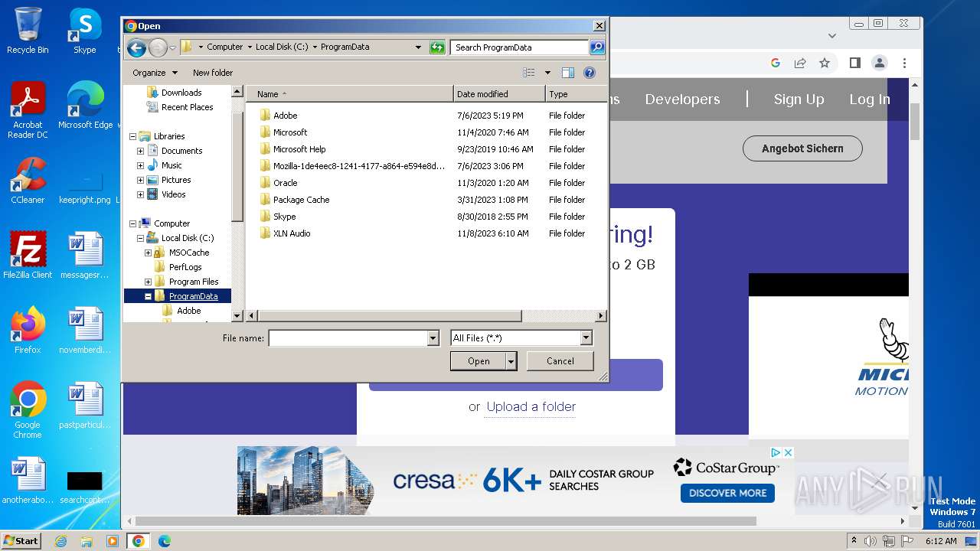Open Microsoft Edge desktop icon
Viewport: 980px width, 551px height.
click(85, 106)
